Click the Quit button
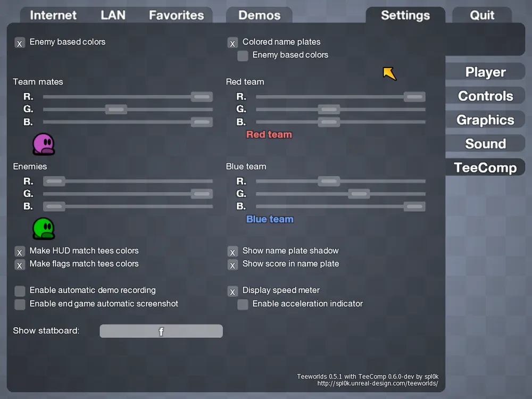 click(x=482, y=15)
